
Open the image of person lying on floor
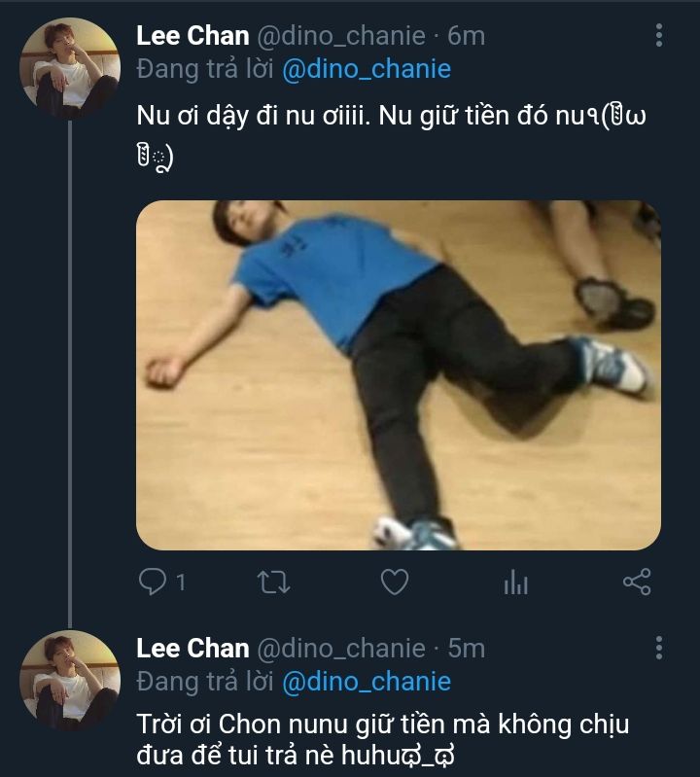click(x=398, y=374)
